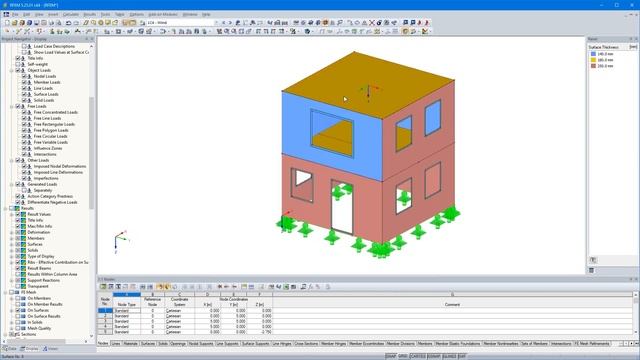Switch to the Cross-Sections table tab
640x360 pixels.
306,344
